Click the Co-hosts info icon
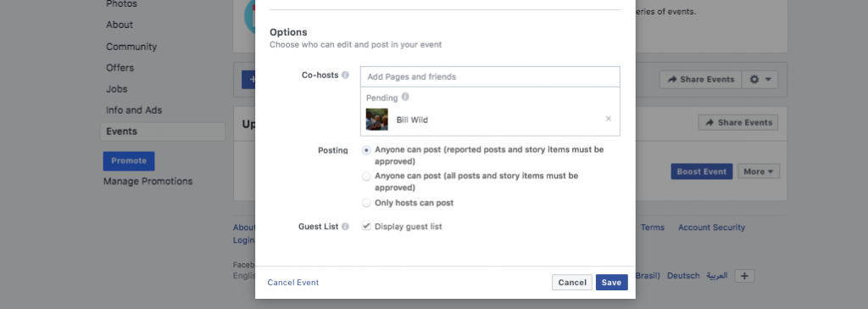The image size is (868, 309). (346, 75)
